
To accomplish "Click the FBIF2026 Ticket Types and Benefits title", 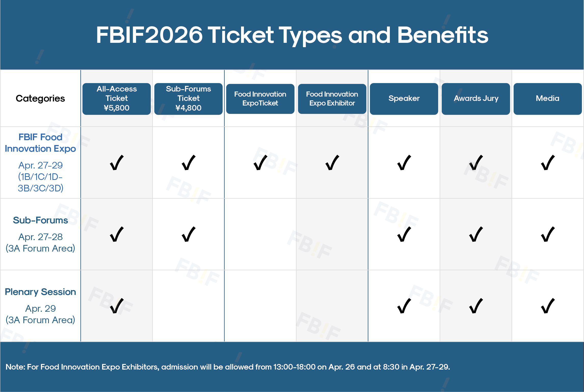I will 292,35.
